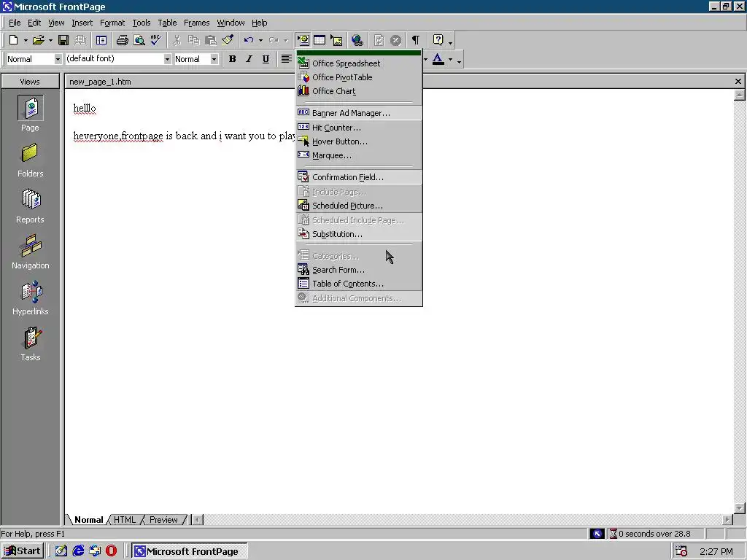Open Page view in Views bar
Screen dimensions: 747x560
pos(30,113)
